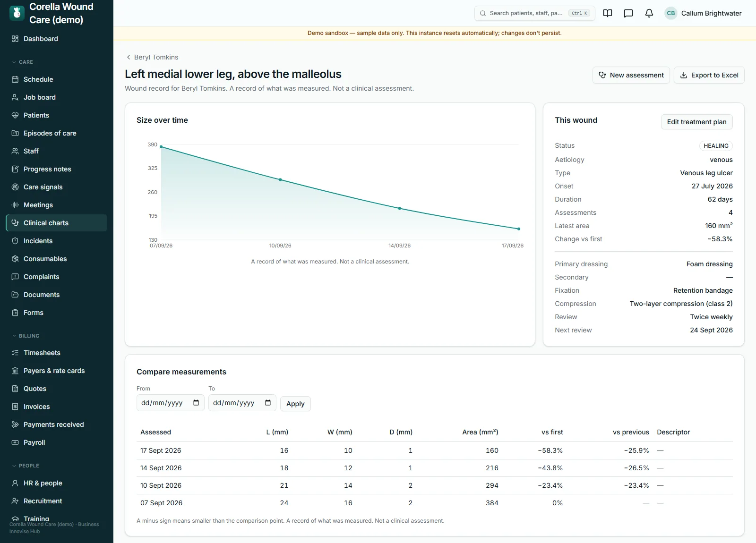Click the patient search box
Image resolution: width=756 pixels, height=543 pixels.
(534, 13)
